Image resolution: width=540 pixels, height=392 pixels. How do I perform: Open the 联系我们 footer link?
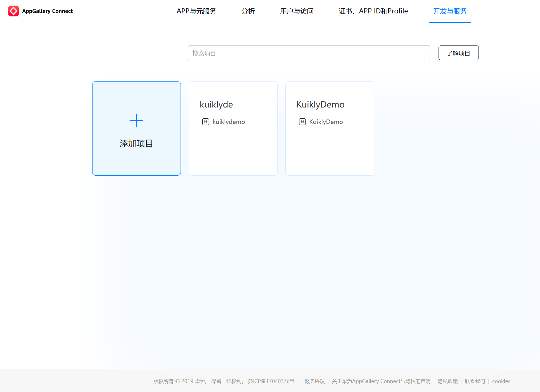pyautogui.click(x=475, y=381)
